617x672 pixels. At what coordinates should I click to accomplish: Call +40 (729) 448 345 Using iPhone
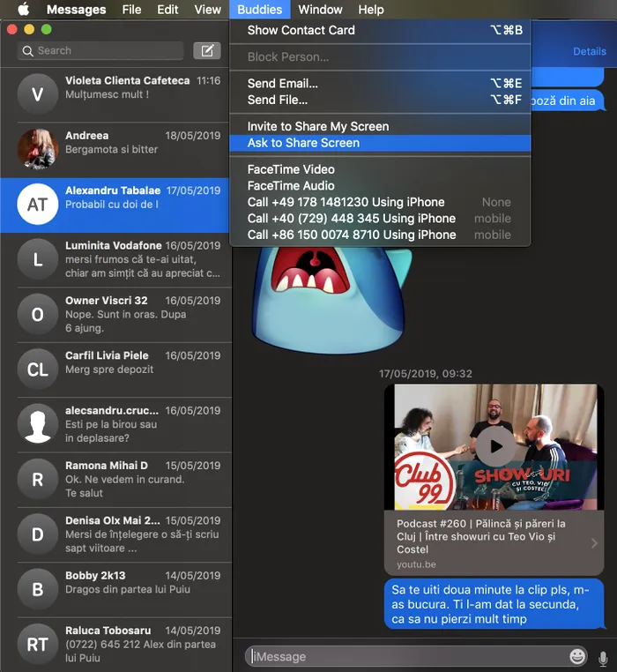(380, 219)
